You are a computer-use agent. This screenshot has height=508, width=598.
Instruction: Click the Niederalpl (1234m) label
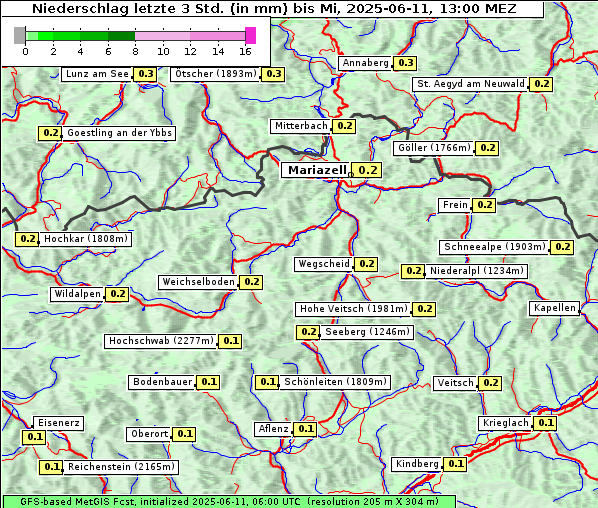click(476, 271)
